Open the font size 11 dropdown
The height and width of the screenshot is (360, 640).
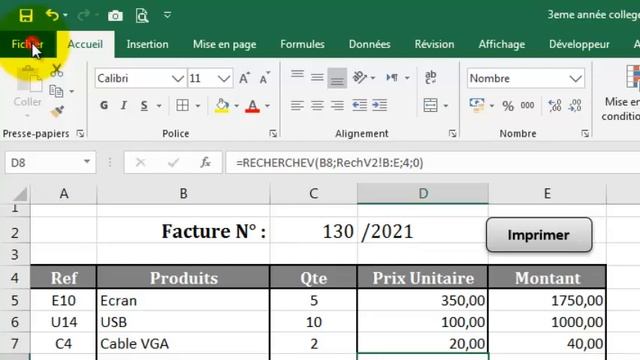click(224, 78)
